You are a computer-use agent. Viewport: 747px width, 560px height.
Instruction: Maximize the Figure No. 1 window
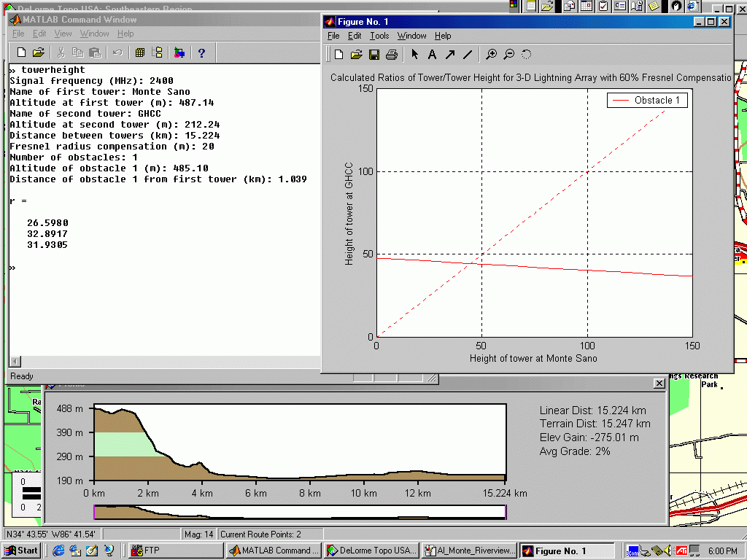[x=711, y=22]
